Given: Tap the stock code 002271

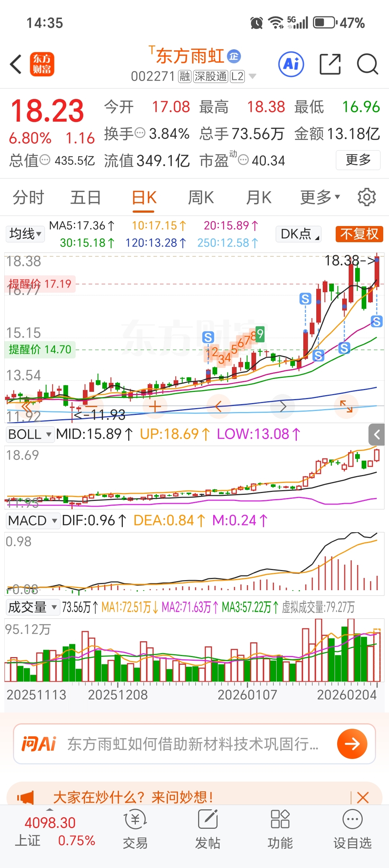Looking at the screenshot, I should click(153, 76).
